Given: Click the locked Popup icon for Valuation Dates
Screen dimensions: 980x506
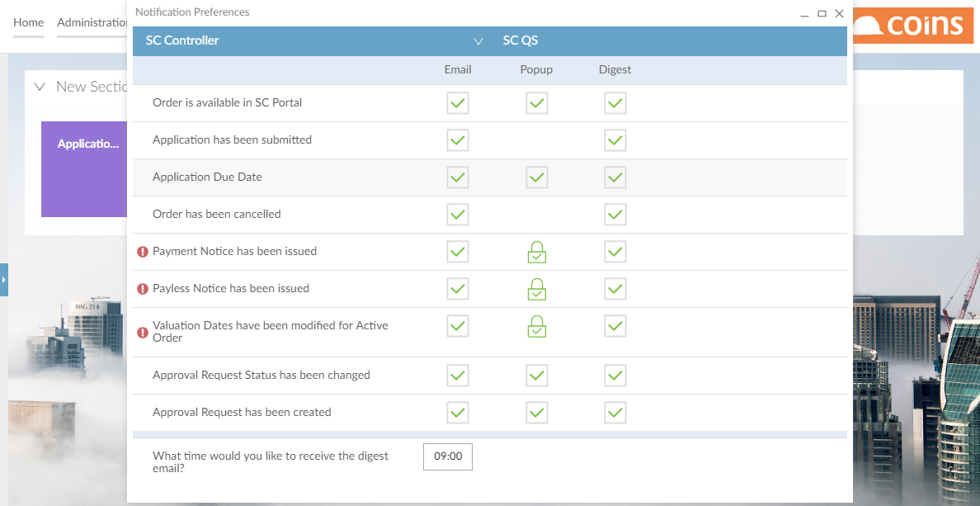Looking at the screenshot, I should [x=536, y=326].
